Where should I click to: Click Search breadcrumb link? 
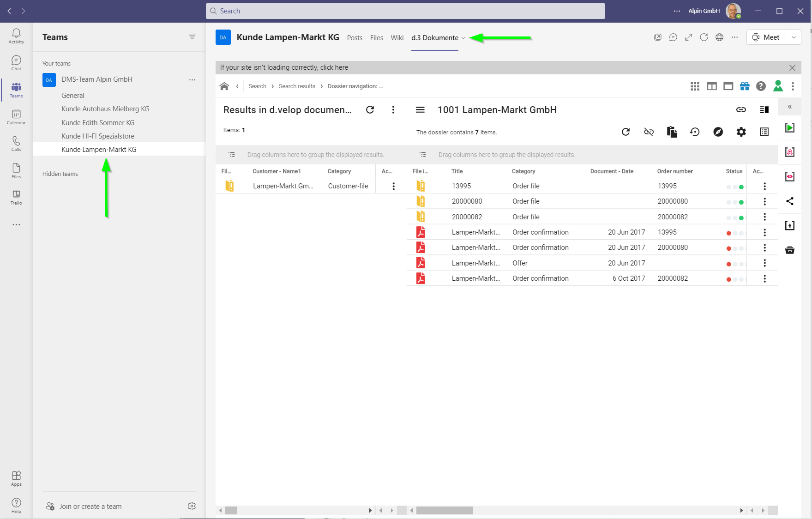(257, 86)
